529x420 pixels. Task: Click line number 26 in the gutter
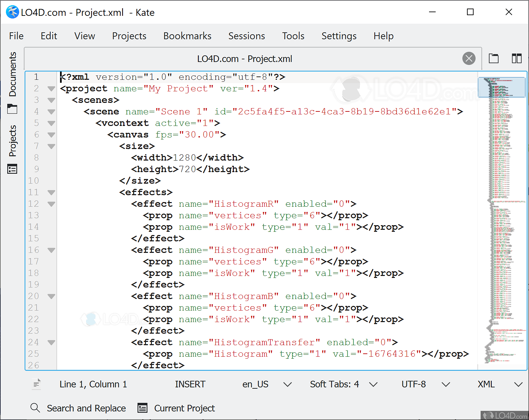(x=33, y=365)
